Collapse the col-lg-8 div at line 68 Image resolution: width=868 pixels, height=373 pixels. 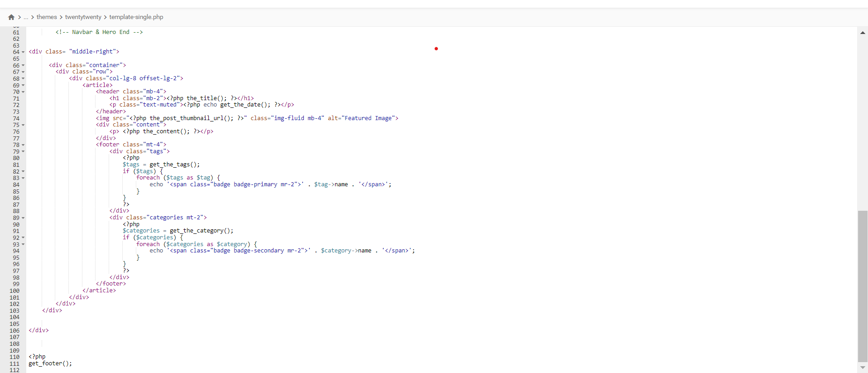click(x=23, y=78)
